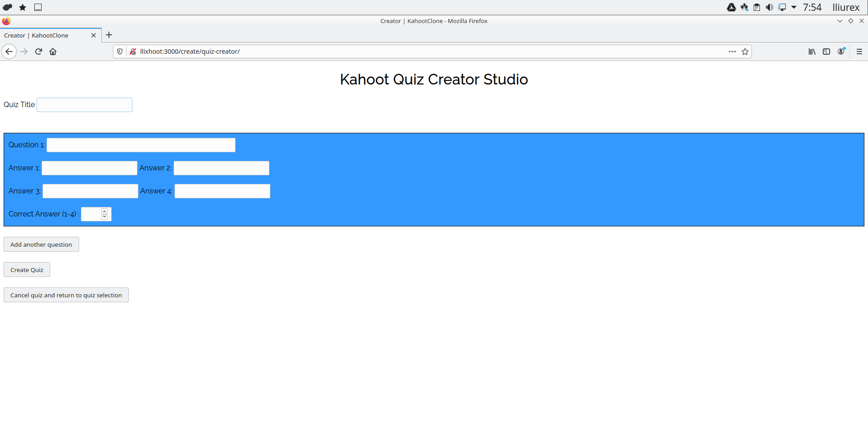Select the Creator | KahootClone tab
868x446 pixels.
(51, 35)
